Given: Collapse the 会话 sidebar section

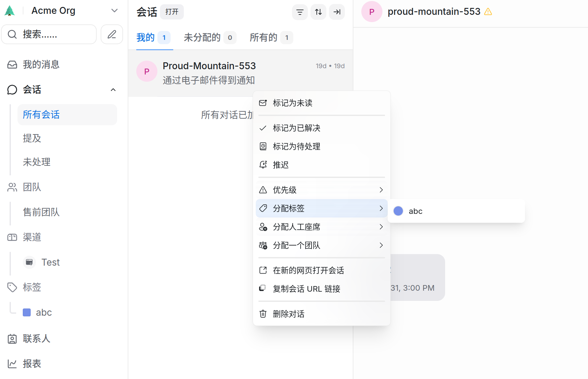Looking at the screenshot, I should coord(113,90).
